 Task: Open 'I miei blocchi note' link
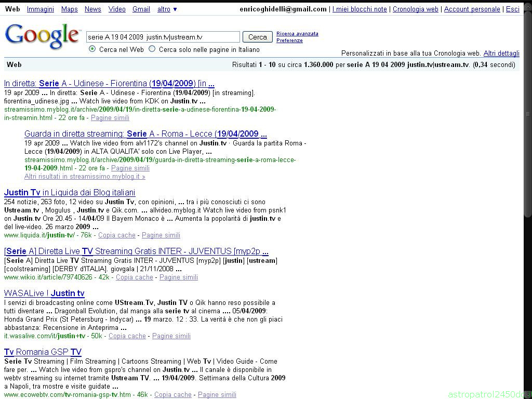pyautogui.click(x=360, y=9)
